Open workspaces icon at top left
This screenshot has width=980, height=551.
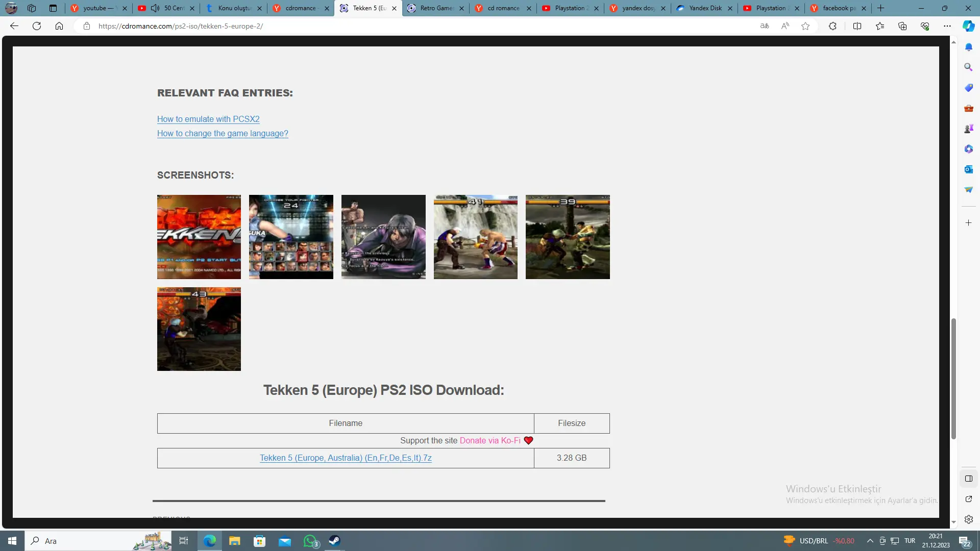coord(32,8)
